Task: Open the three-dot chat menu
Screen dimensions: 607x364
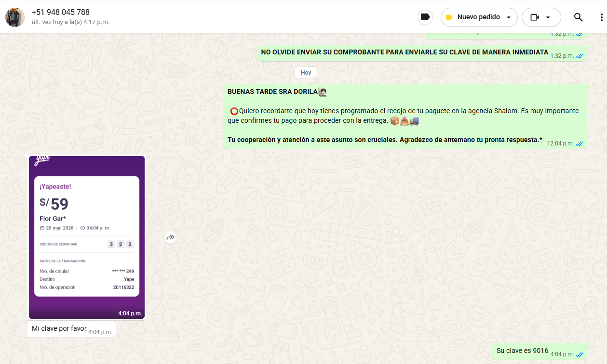Action: [601, 17]
